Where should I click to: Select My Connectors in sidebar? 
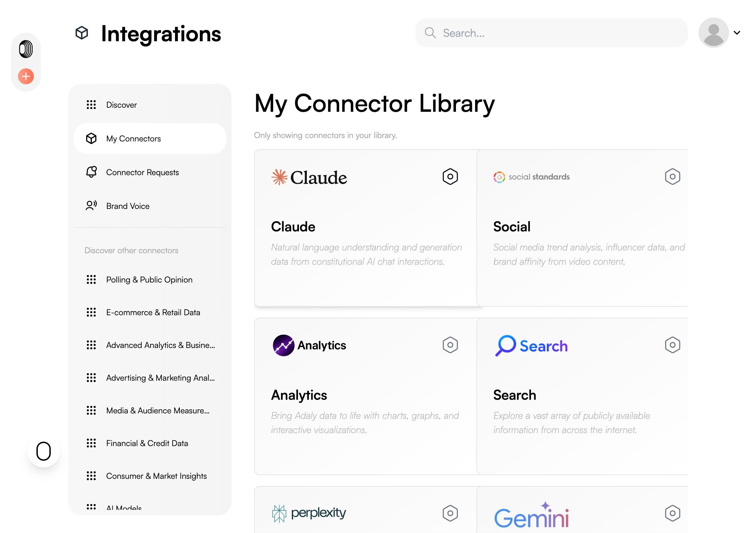click(133, 139)
